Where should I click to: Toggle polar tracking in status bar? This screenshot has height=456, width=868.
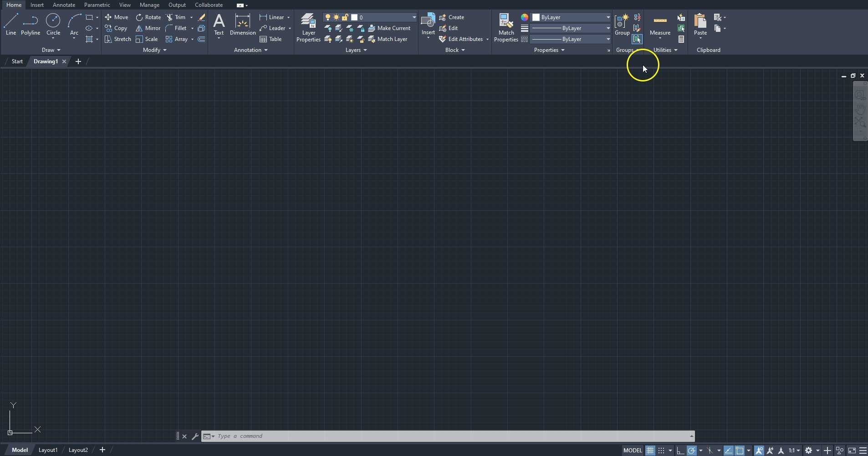[691, 451]
